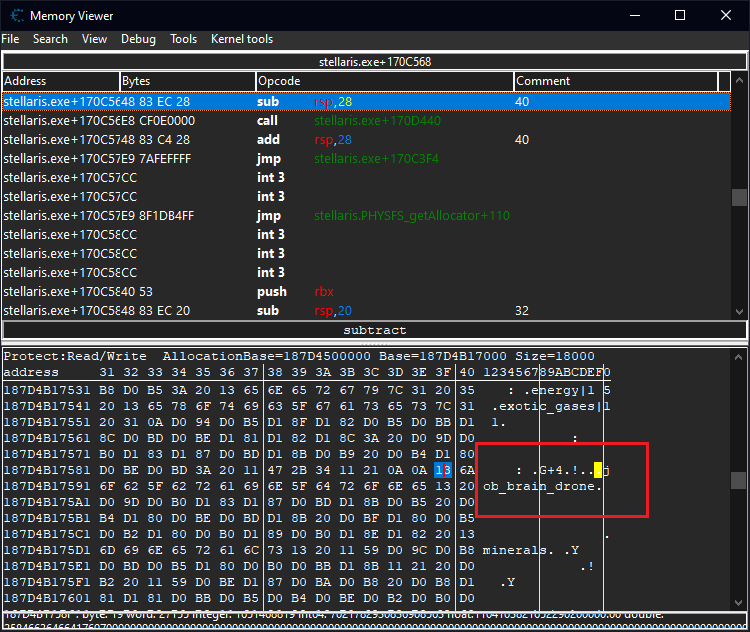Viewport: 750px width, 632px height.
Task: Click the bytes E9 7AFEFFFF
Action: click(156, 159)
